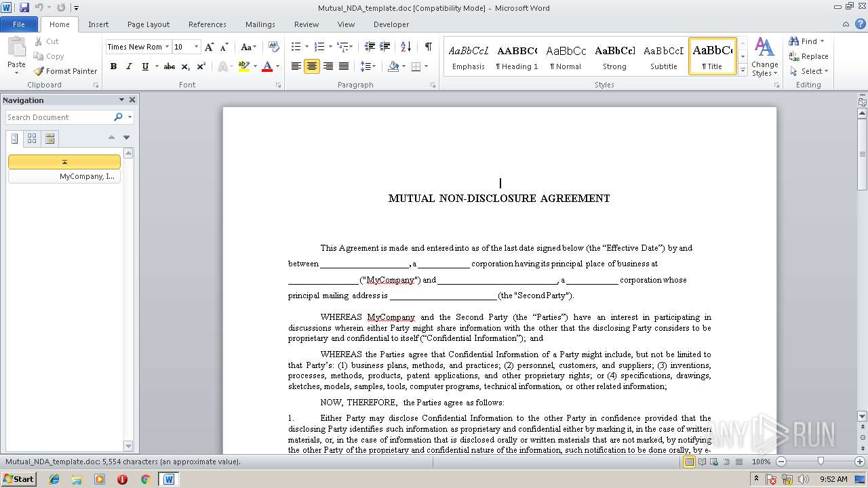Align text left
Image resolution: width=868 pixels, height=488 pixels.
pos(296,66)
